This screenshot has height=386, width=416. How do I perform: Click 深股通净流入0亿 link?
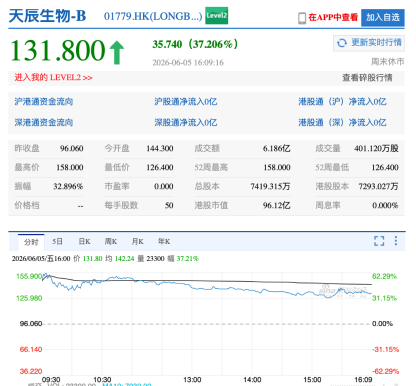pyautogui.click(x=186, y=122)
